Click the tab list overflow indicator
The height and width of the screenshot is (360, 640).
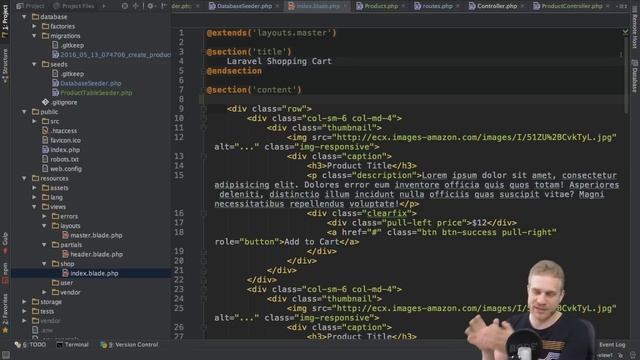coord(623,6)
